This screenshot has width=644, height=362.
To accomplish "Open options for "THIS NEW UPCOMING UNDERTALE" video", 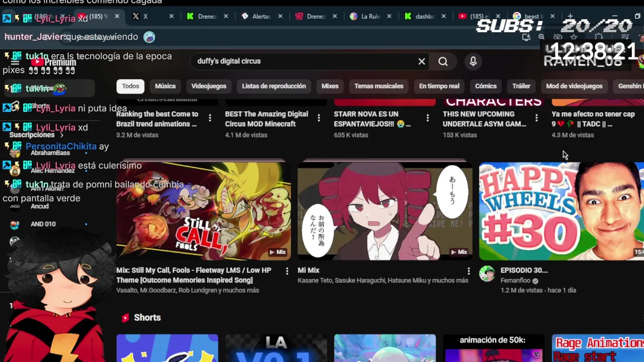I will (536, 118).
